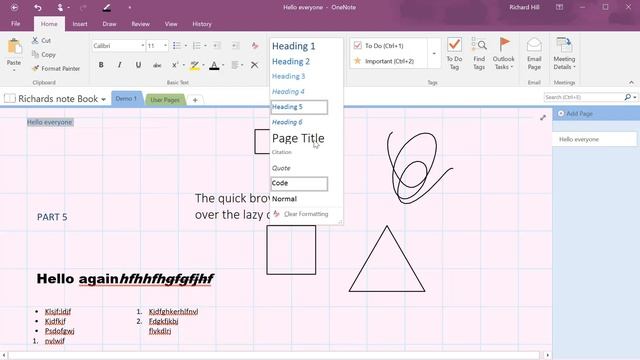The image size is (640, 360).
Task: Activate the Format Painter
Action: 56,68
